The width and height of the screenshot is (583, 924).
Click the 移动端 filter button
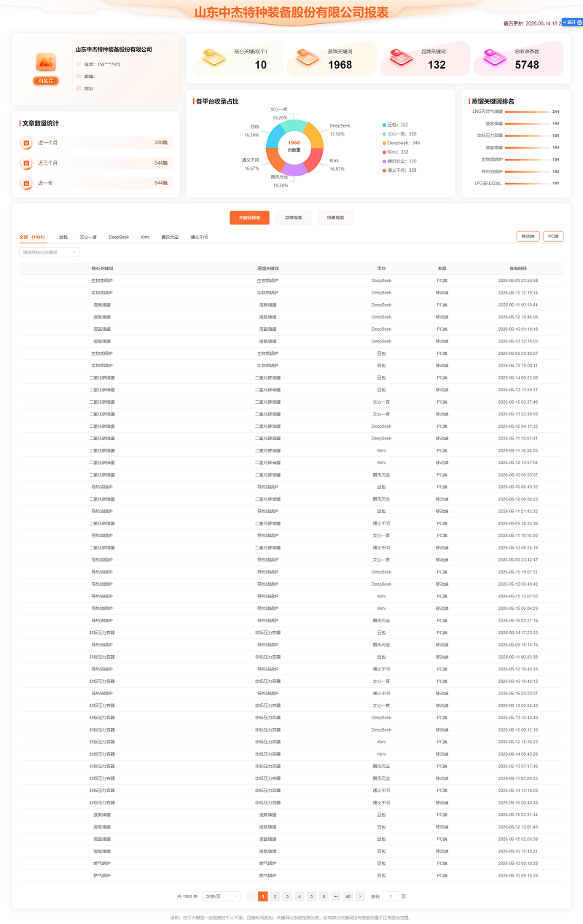click(528, 236)
